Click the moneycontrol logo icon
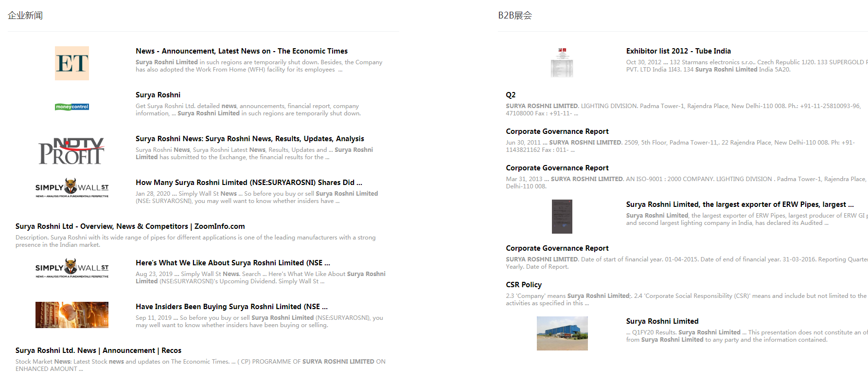The image size is (868, 387). click(x=72, y=107)
